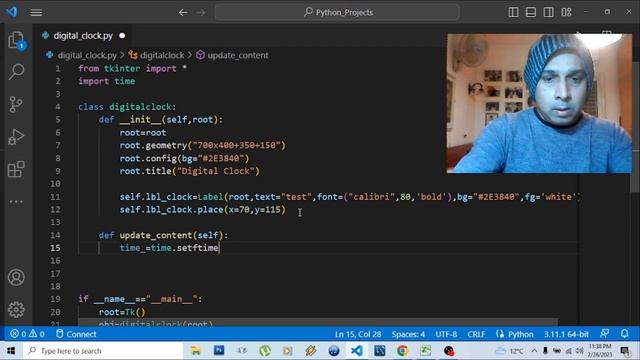
Task: Click the webcam video overlay
Action: click(x=539, y=103)
